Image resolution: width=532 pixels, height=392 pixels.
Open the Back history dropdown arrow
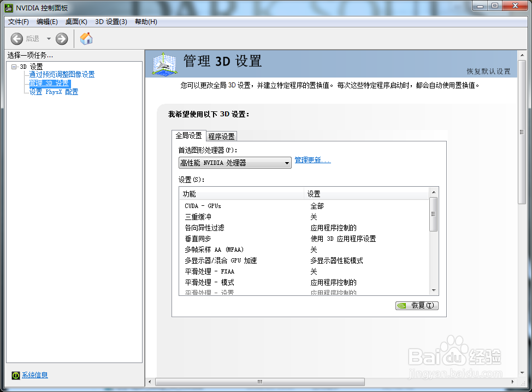49,39
